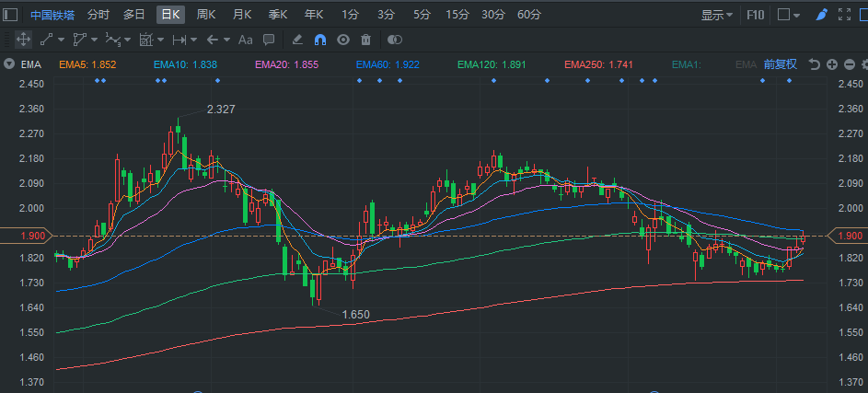Switch to 30分 chart interval
This screenshot has width=868, height=393.
click(x=492, y=15)
